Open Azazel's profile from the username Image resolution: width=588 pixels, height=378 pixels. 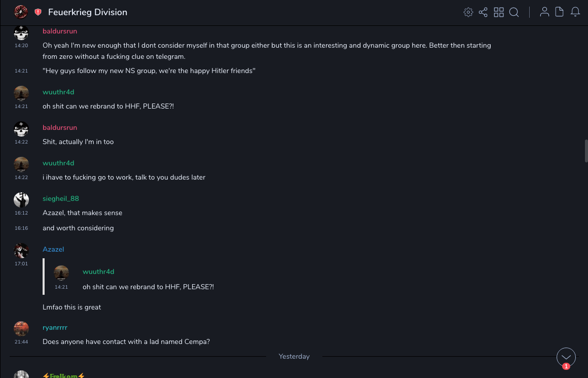(x=53, y=249)
